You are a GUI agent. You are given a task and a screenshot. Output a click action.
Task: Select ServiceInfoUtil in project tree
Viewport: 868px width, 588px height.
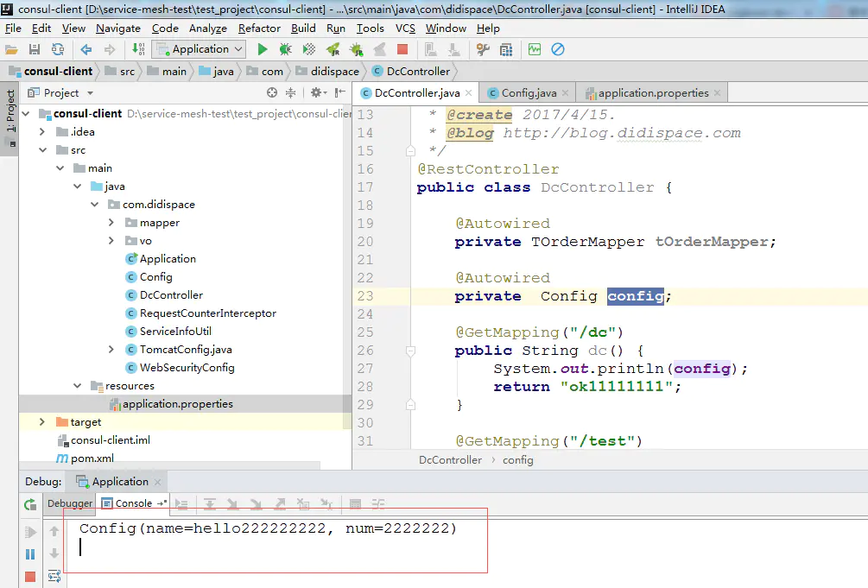point(175,331)
